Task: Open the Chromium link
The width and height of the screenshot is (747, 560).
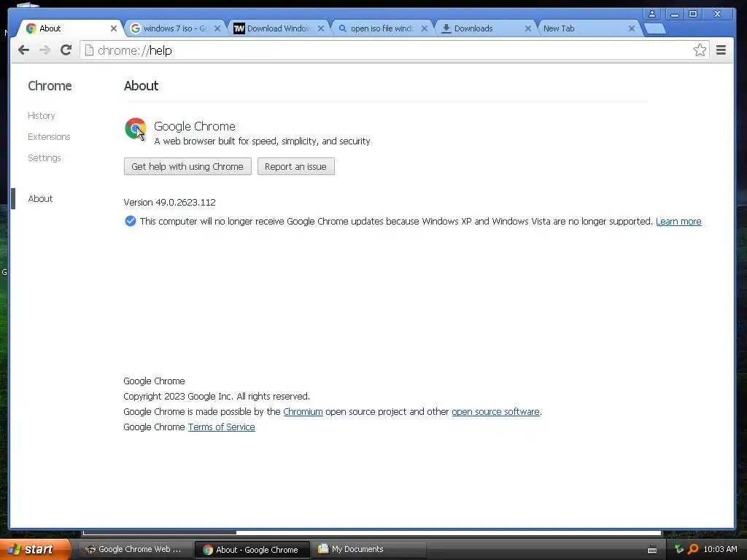Action: 303,411
